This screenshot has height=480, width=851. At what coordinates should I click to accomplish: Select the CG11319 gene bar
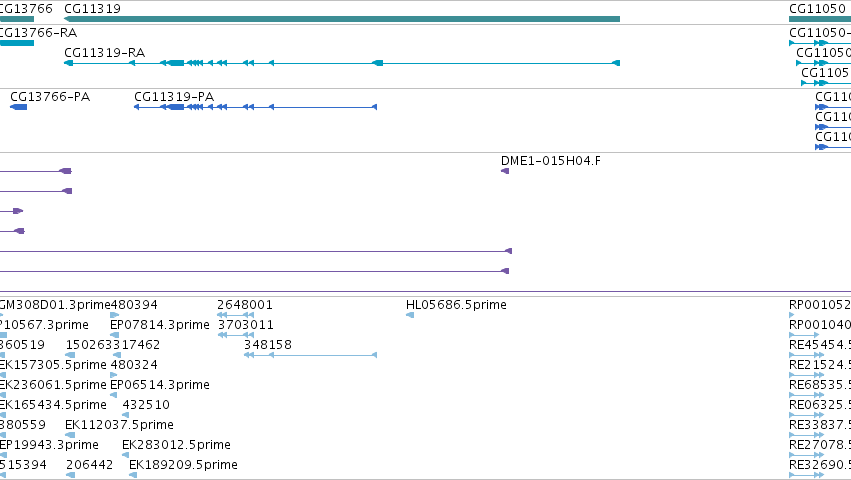[342, 19]
